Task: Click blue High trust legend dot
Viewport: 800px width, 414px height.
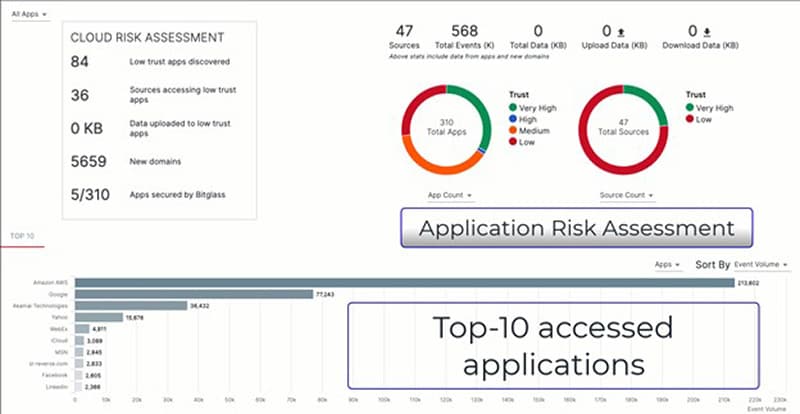Action: [513, 119]
